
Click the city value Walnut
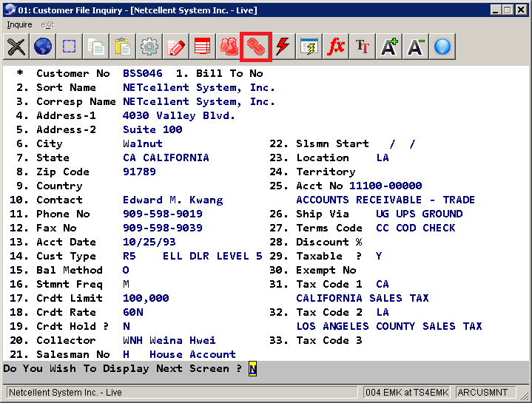click(143, 143)
